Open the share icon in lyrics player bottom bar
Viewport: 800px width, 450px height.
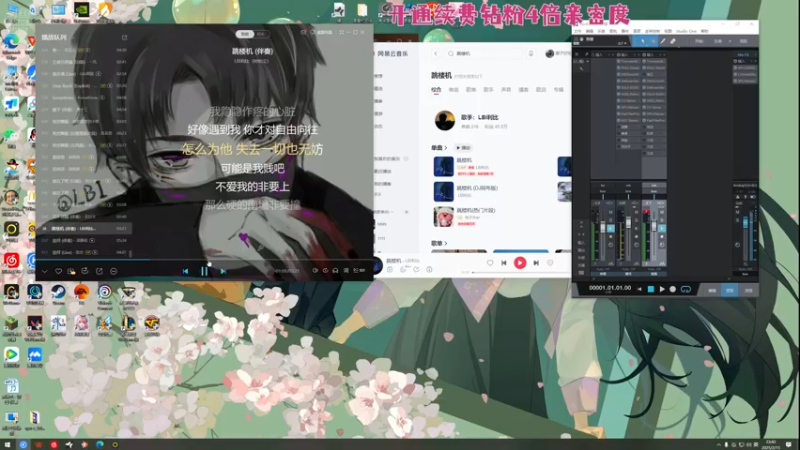pyautogui.click(x=99, y=271)
